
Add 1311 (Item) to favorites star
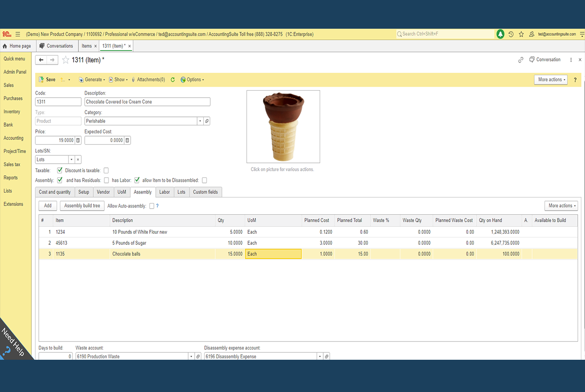[66, 59]
